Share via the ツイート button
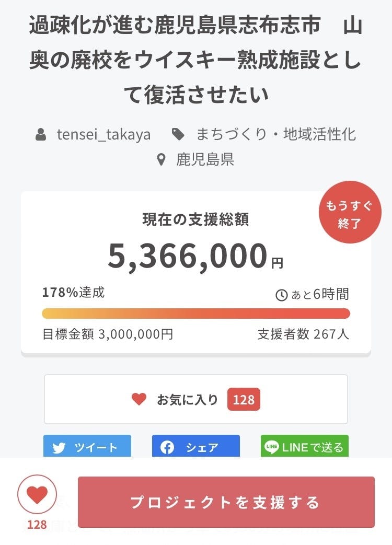Screen dimensions: 392x545 [87, 447]
